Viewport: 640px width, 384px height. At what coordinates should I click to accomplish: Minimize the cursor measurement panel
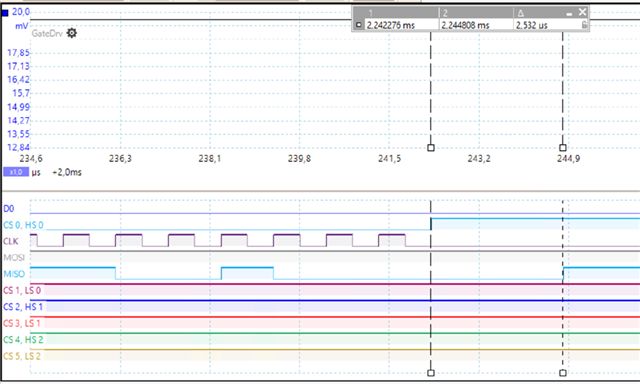[569, 14]
